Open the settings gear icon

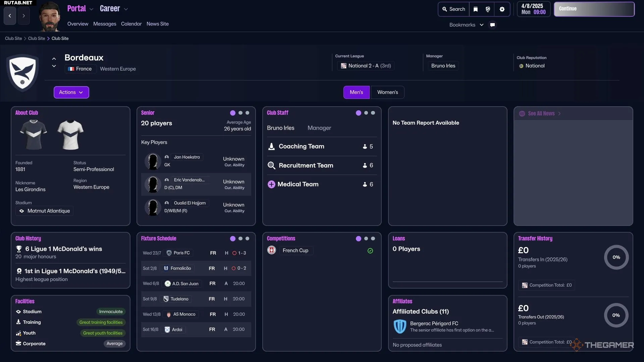click(502, 9)
